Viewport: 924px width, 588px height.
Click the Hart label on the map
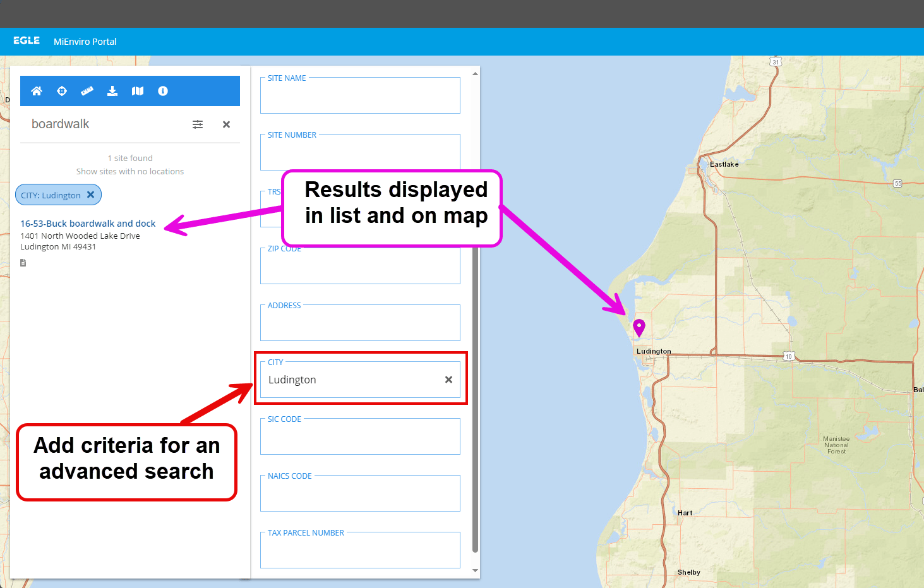[685, 513]
